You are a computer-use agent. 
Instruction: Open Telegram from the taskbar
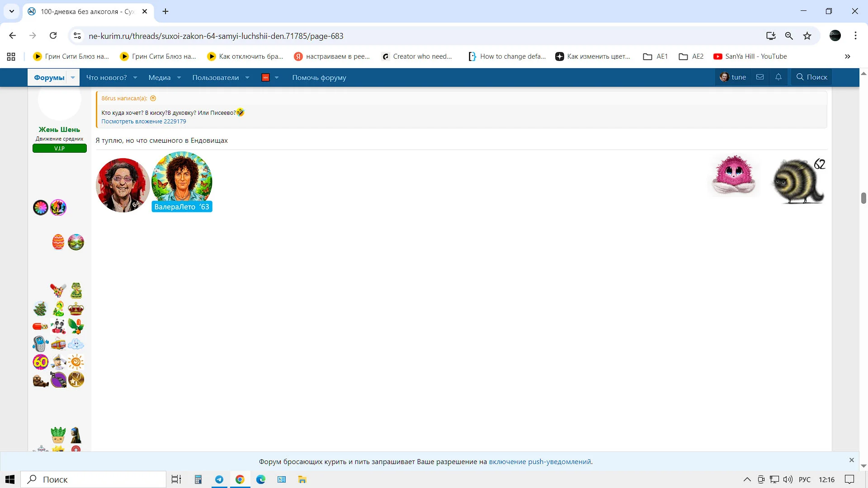(x=219, y=479)
